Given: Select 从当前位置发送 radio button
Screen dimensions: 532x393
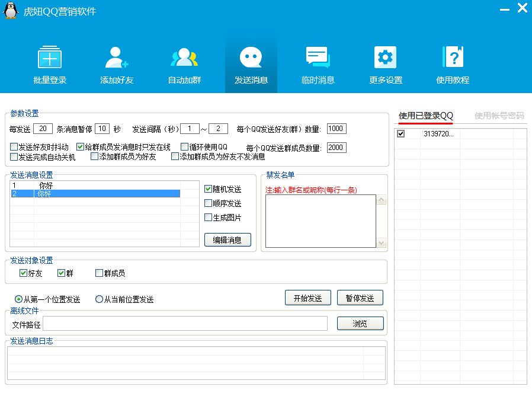Looking at the screenshot, I should [x=99, y=299].
